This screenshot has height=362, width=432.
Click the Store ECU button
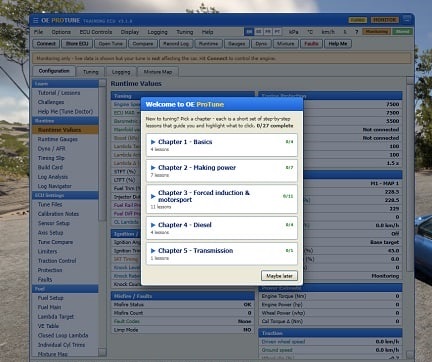point(77,44)
